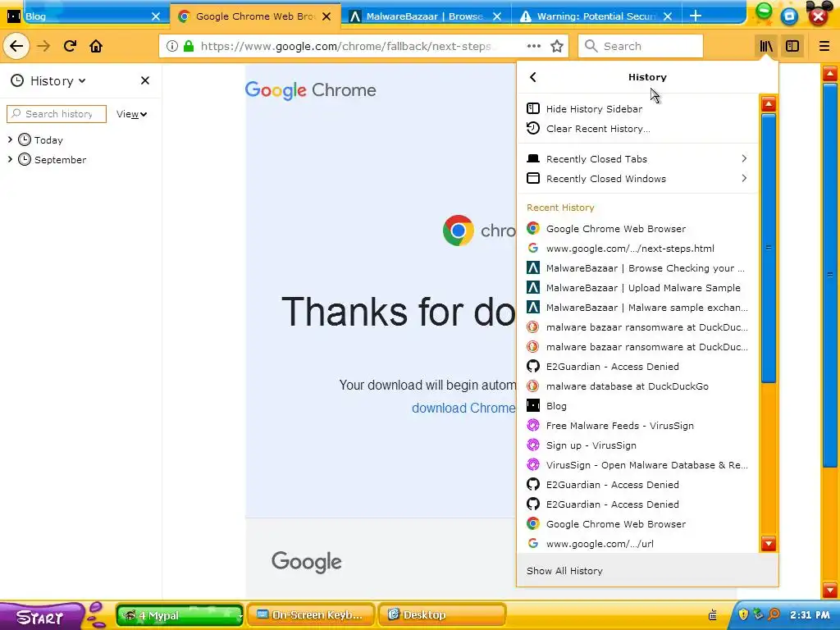Open www.google.com/.../next-steps.html history entry
Image resolution: width=840 pixels, height=630 pixels.
click(637, 249)
